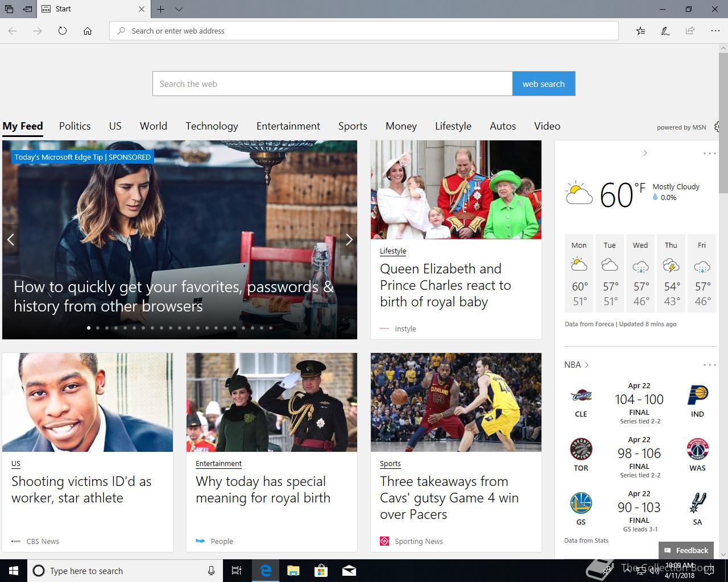Image resolution: width=728 pixels, height=582 pixels.
Task: Click the Search the web box
Action: tap(333, 84)
